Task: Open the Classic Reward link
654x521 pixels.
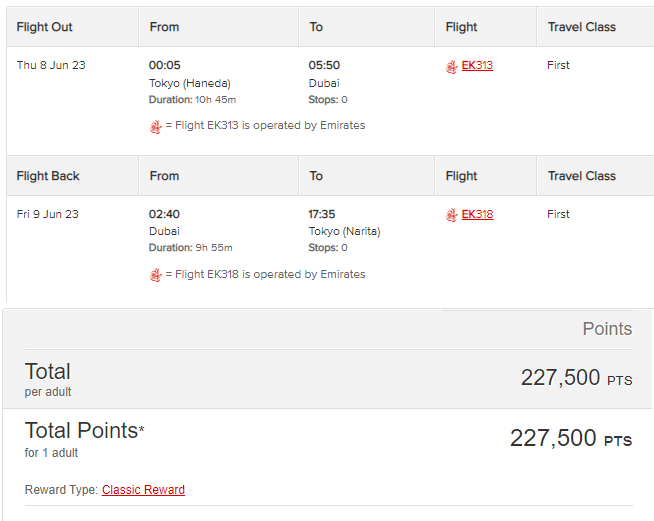Action: point(143,490)
